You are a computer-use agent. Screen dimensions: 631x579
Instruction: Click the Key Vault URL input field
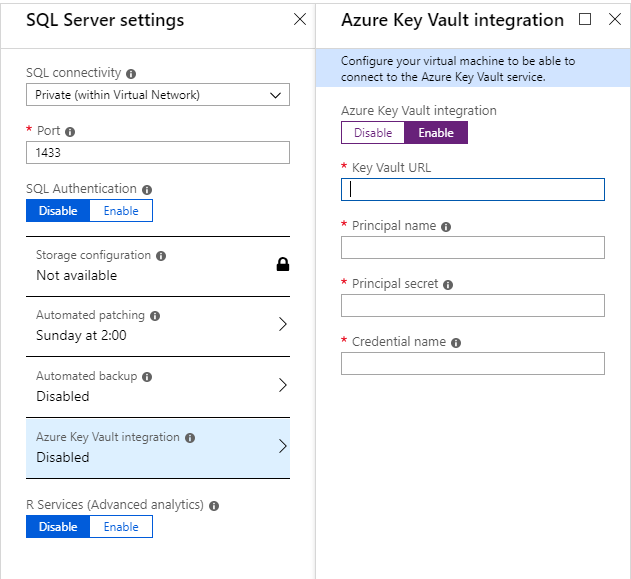point(473,189)
